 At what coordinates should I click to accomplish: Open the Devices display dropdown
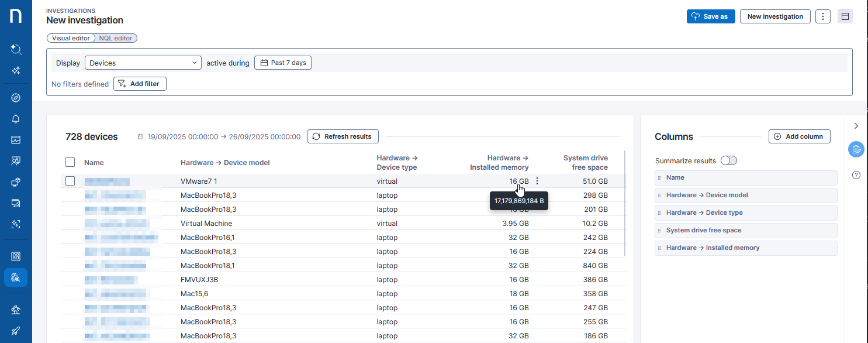143,63
